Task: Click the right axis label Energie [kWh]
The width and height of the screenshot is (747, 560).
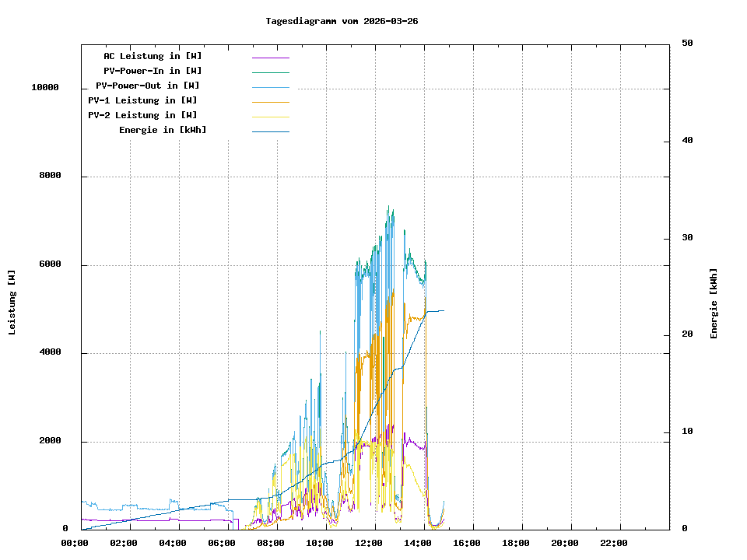Action: click(x=714, y=303)
